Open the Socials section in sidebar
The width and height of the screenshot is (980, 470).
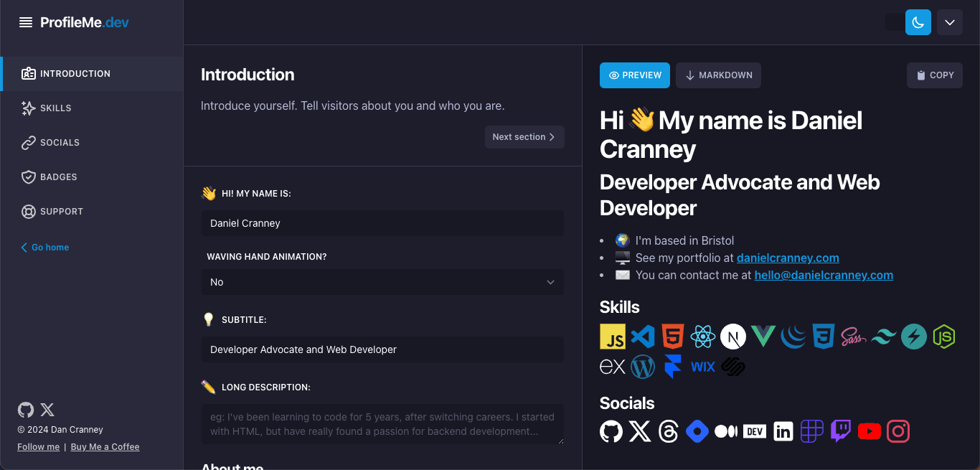pyautogui.click(x=61, y=142)
